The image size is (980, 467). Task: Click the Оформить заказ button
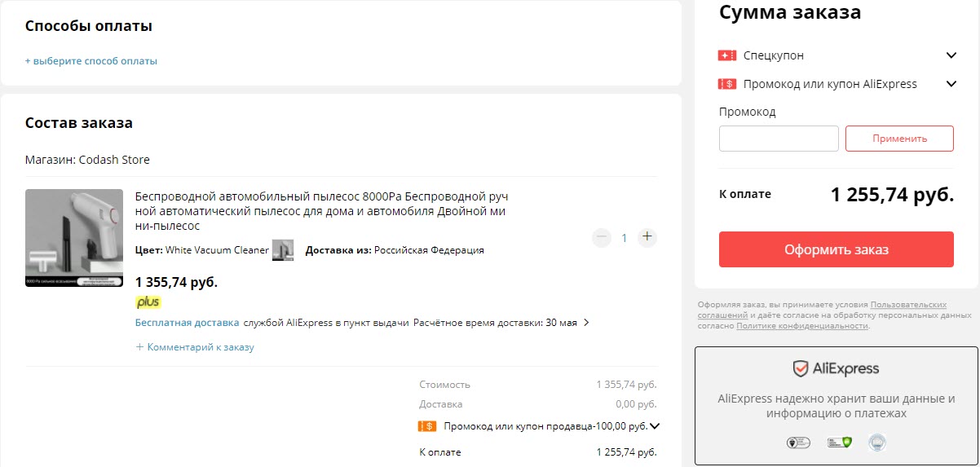[x=837, y=249]
